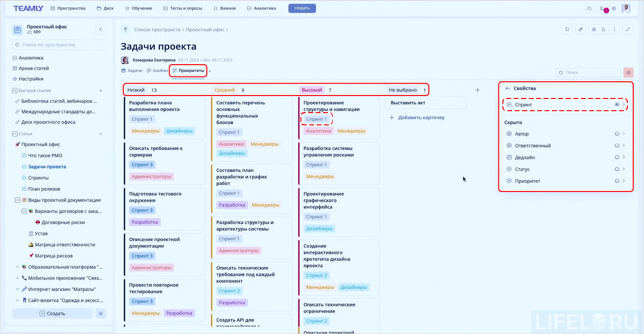The image size is (644, 334).
Task: Click the bookmark icon on the article toolbar
Action: (x=567, y=29)
